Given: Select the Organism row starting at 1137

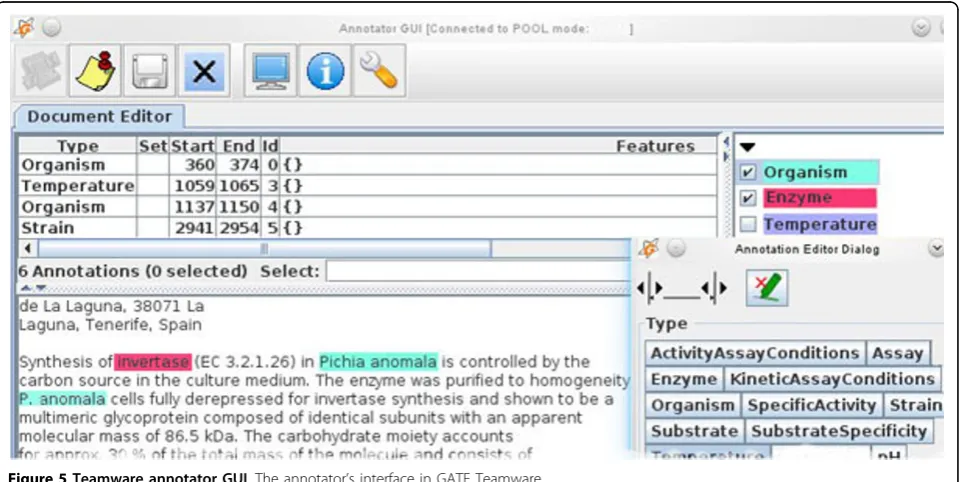Looking at the screenshot, I should (367, 206).
